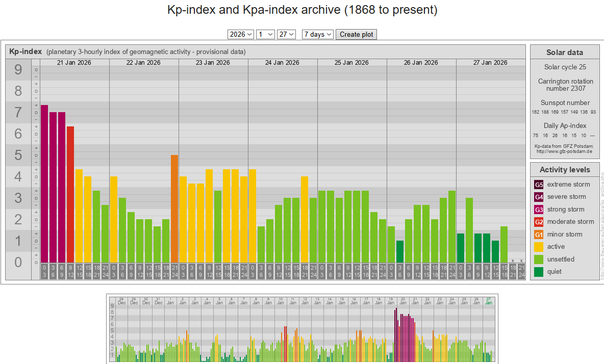The height and width of the screenshot is (364, 604).
Task: Open the day dropdown showing 27
Action: point(286,34)
